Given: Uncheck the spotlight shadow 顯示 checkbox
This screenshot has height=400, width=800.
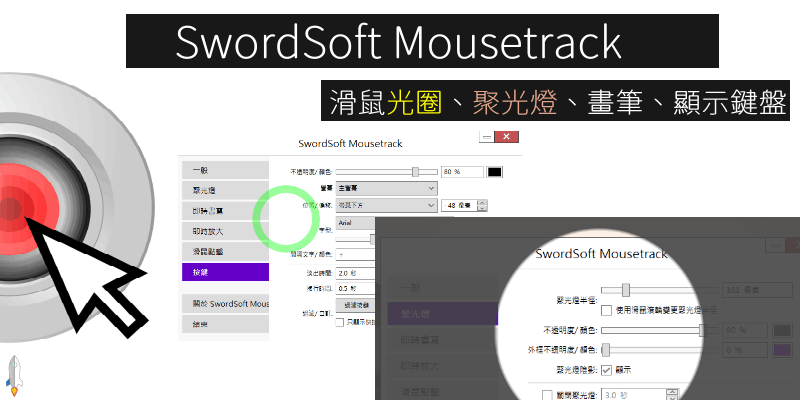Looking at the screenshot, I should point(607,369).
